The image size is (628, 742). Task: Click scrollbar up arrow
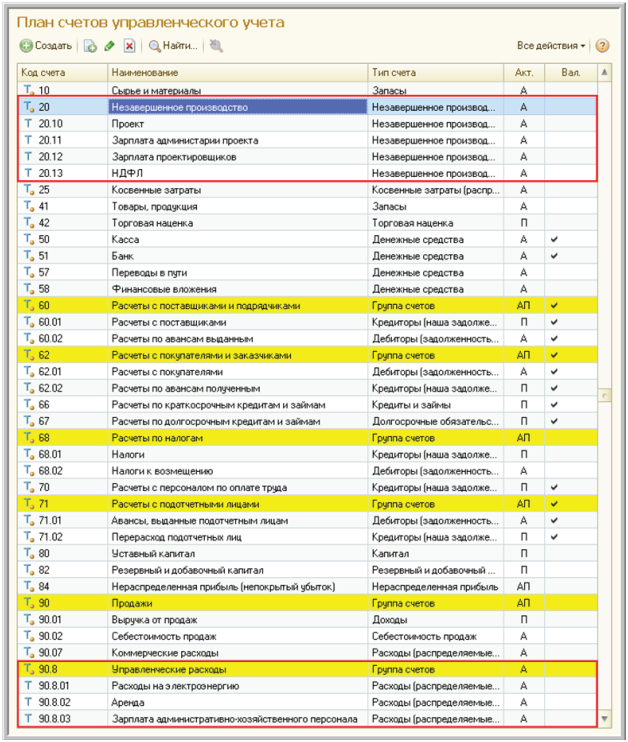tap(604, 73)
